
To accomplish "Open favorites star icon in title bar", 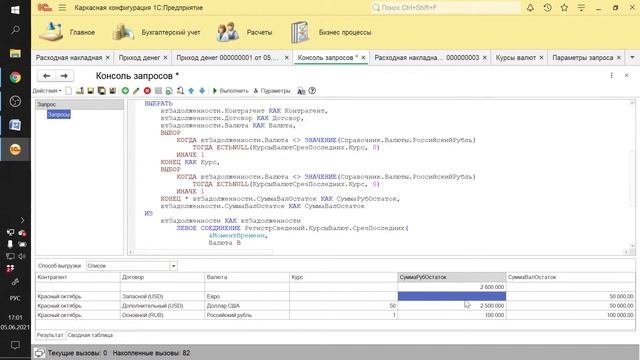I will [564, 7].
